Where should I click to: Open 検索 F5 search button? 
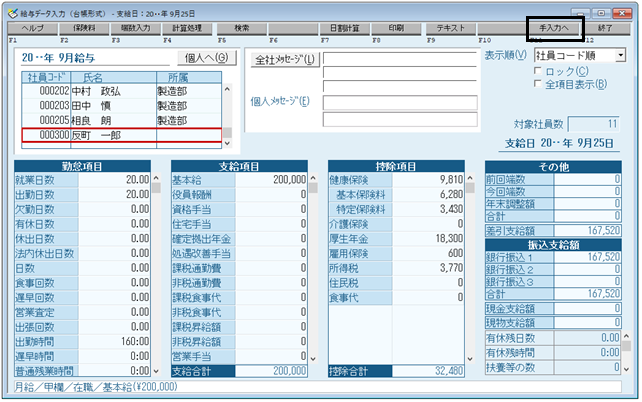[x=242, y=28]
